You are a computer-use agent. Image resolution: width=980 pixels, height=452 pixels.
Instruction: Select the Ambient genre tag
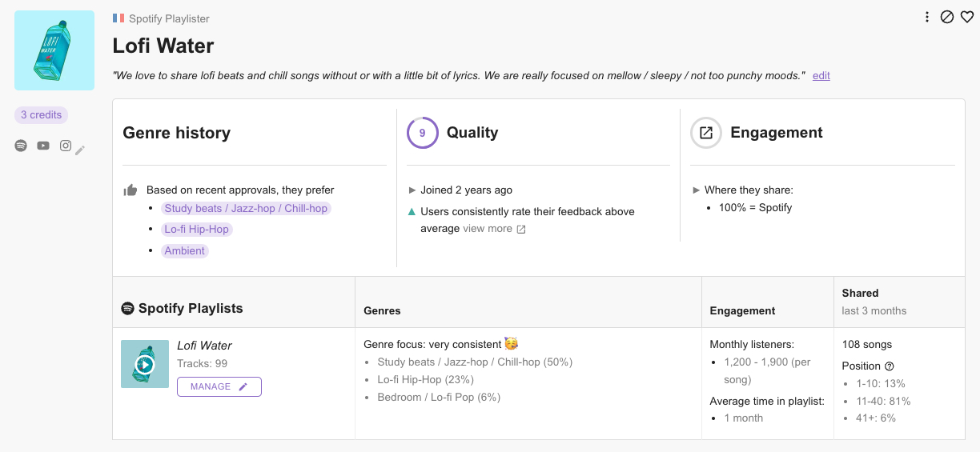[185, 250]
